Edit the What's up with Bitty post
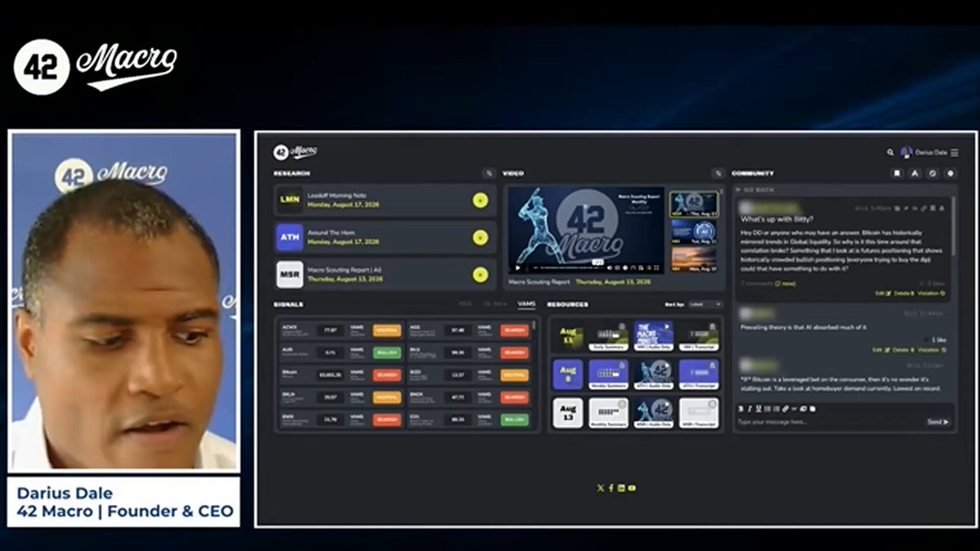This screenshot has width=980, height=551. point(882,293)
